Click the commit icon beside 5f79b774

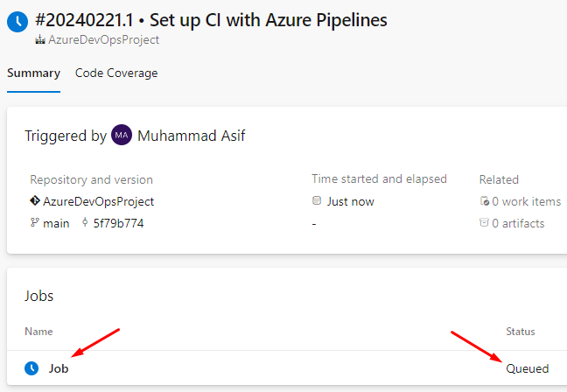click(x=85, y=223)
